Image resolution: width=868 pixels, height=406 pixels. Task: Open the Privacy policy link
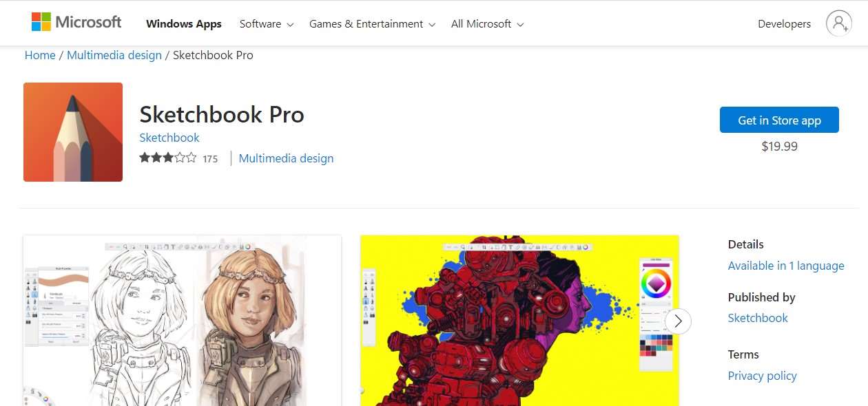tap(762, 376)
